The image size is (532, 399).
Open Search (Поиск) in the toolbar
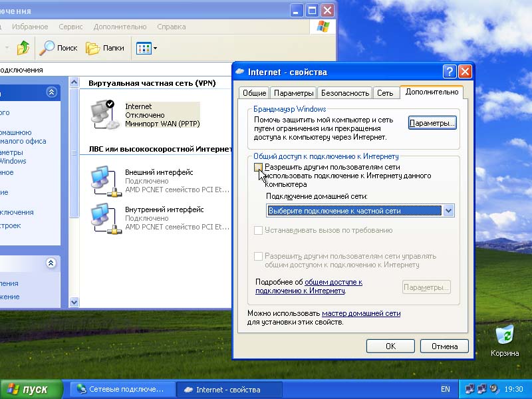(59, 48)
